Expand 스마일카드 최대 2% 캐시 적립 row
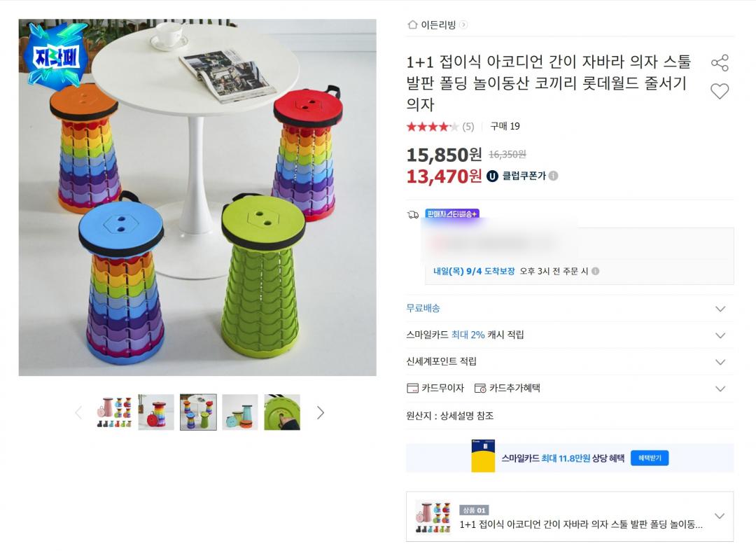 tap(720, 335)
